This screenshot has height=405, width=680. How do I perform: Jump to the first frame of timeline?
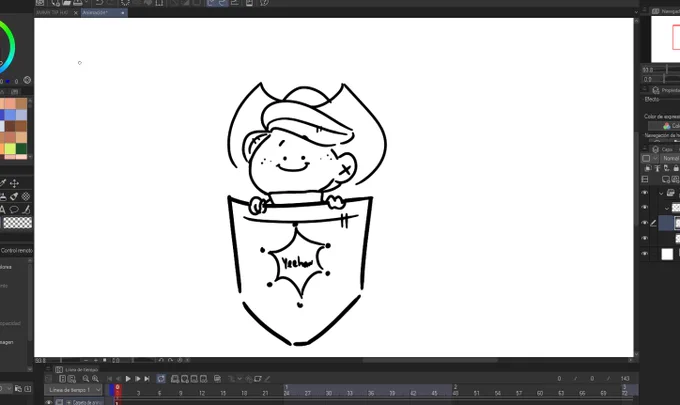109,379
